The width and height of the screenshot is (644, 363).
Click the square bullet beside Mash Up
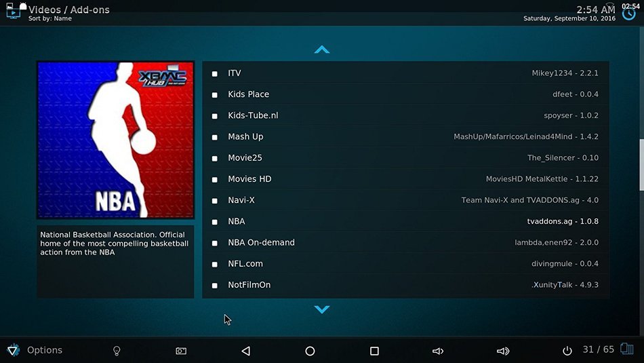tap(214, 137)
